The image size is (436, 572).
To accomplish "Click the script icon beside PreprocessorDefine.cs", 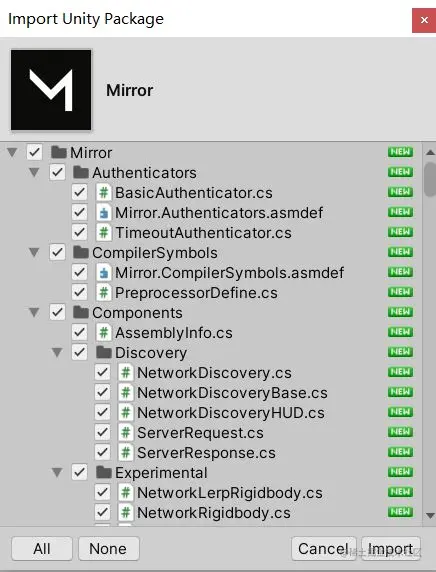I will pyautogui.click(x=104, y=293).
